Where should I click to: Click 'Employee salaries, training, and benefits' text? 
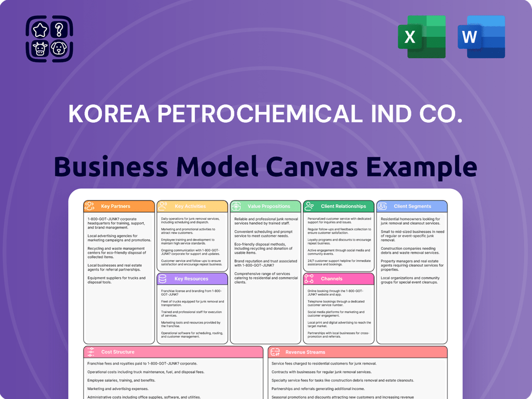point(121,380)
